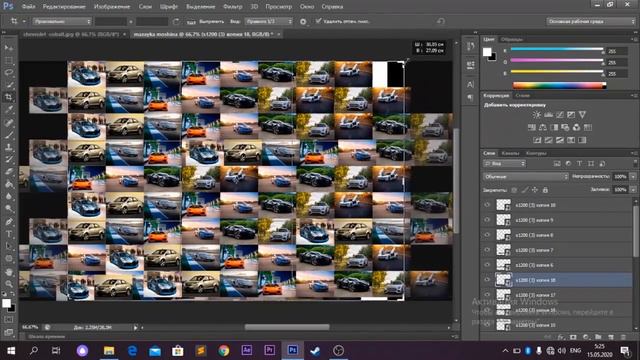This screenshot has width=640, height=360.
Task: Open the Фильтр menu
Action: point(232,7)
